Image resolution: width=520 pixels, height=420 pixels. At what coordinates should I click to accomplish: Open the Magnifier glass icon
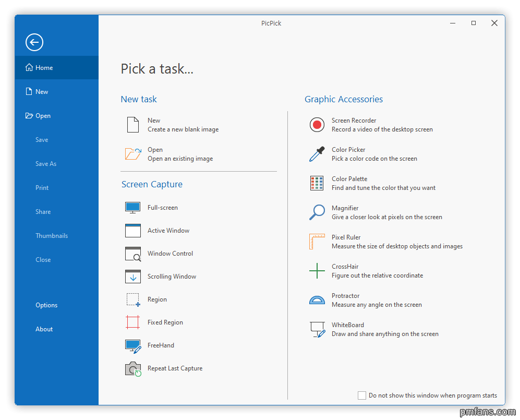tap(317, 212)
